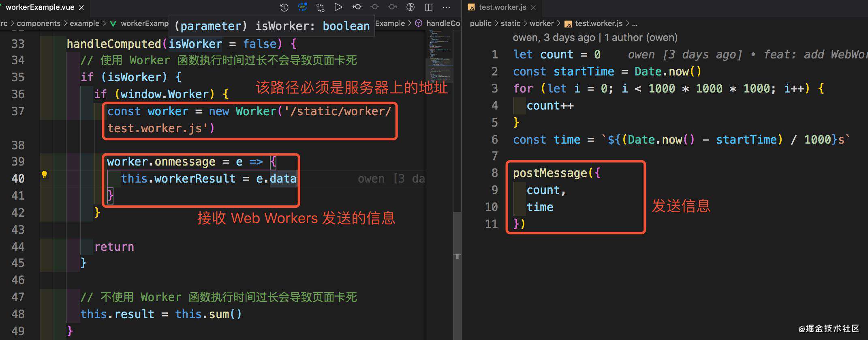This screenshot has width=868, height=340.
Task: Click JS file icon on test.worker.js tab
Action: click(471, 7)
